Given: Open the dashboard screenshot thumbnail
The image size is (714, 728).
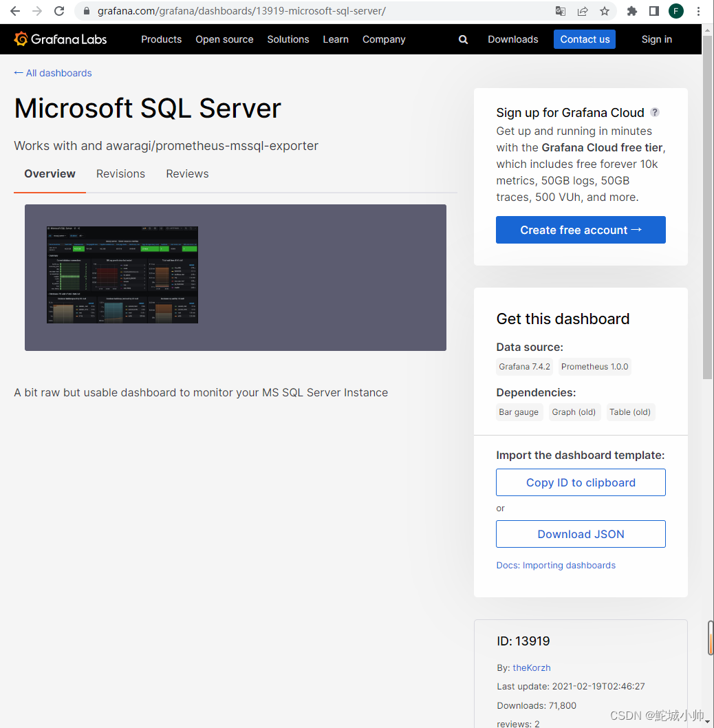Looking at the screenshot, I should pos(122,275).
